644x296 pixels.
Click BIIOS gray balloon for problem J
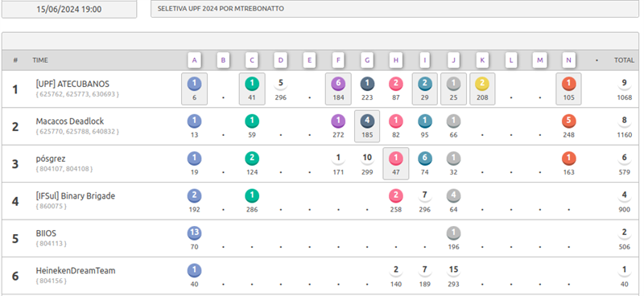pos(453,233)
